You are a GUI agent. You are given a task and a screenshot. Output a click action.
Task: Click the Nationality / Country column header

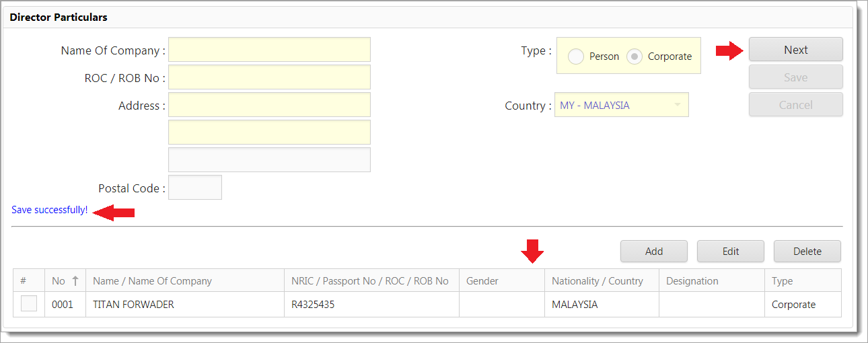pyautogui.click(x=597, y=281)
